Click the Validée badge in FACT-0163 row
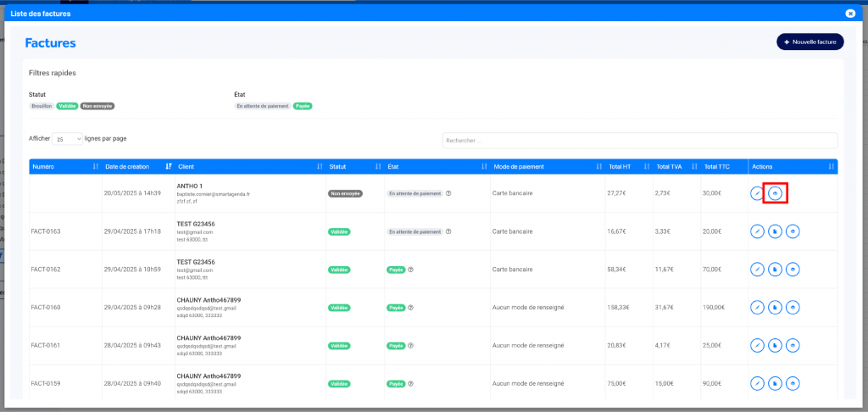 pos(339,231)
